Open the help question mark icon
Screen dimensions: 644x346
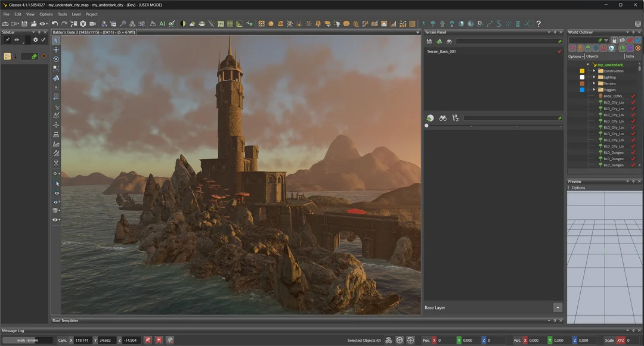click(x=538, y=24)
